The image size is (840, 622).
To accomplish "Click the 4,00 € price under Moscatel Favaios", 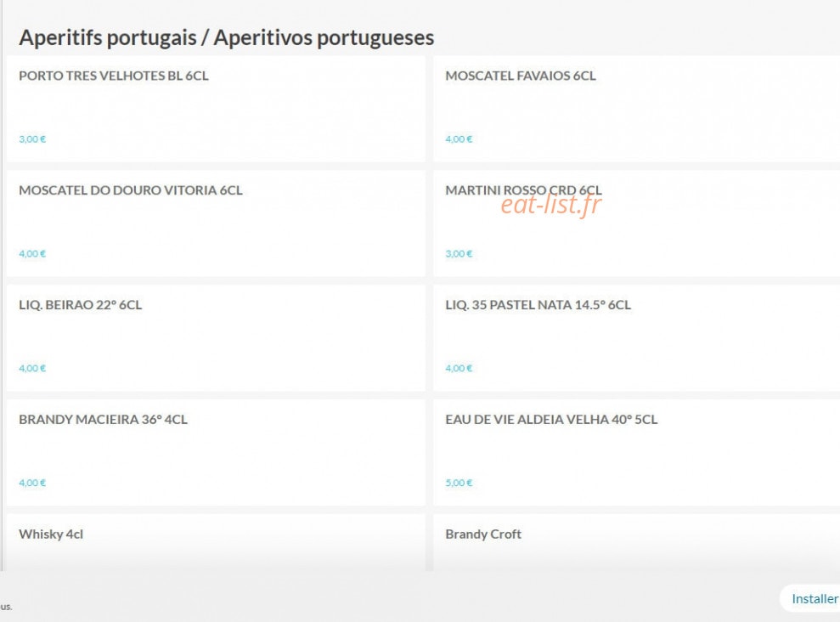I will 459,139.
